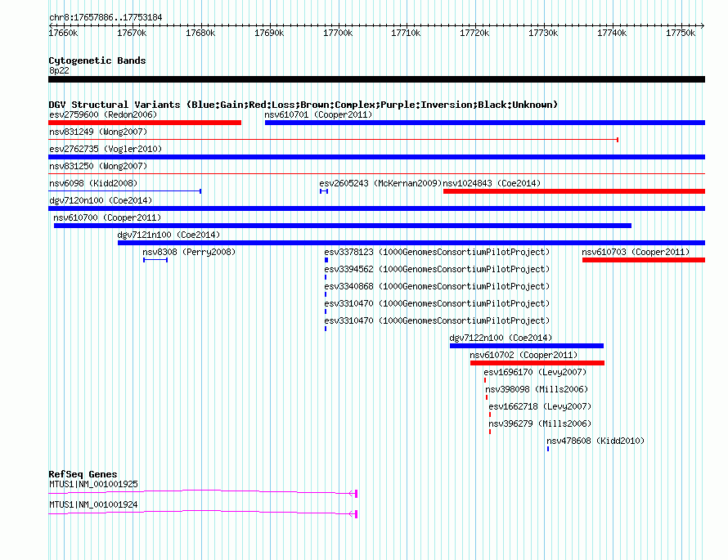Open variant dgv7120n100 (Coe2014) label
The image size is (728, 560).
[101, 200]
